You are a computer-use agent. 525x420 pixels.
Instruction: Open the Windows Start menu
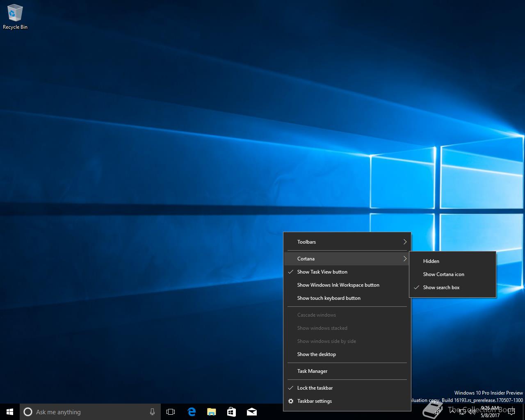10,412
